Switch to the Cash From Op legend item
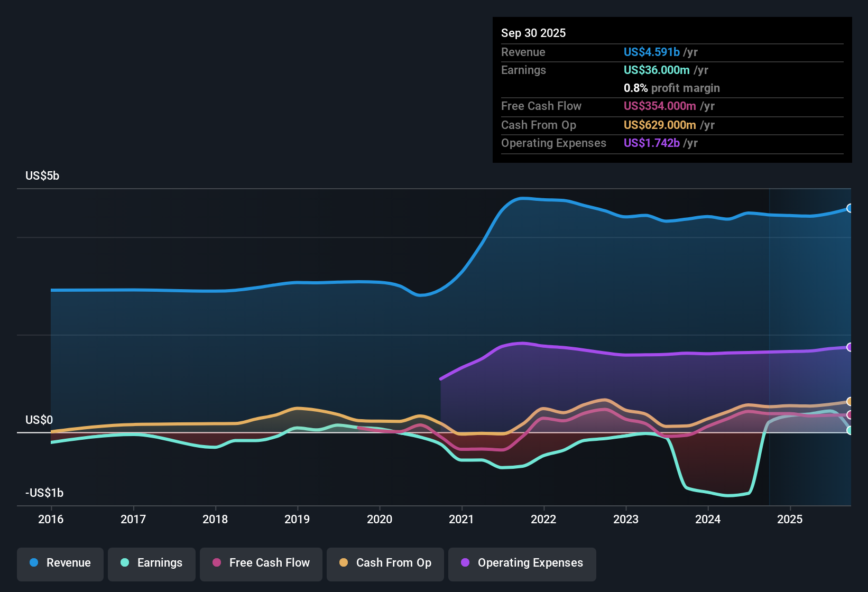The image size is (868, 592). tap(385, 563)
